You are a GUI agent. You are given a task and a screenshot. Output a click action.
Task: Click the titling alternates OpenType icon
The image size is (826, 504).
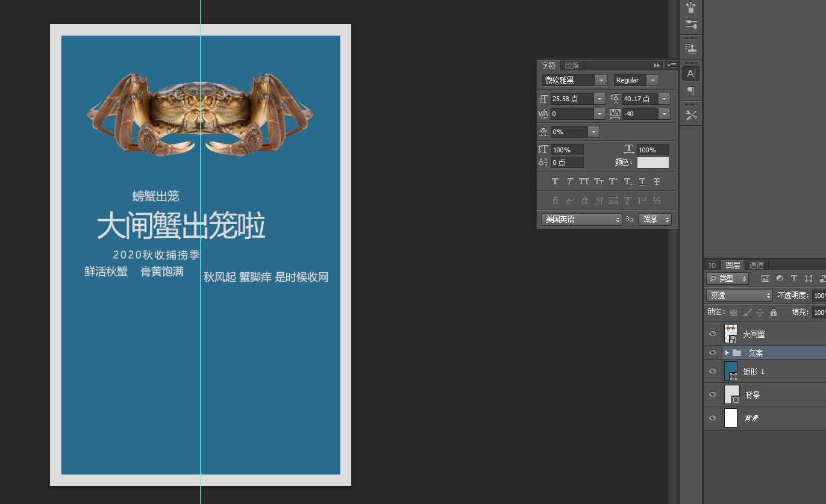628,201
